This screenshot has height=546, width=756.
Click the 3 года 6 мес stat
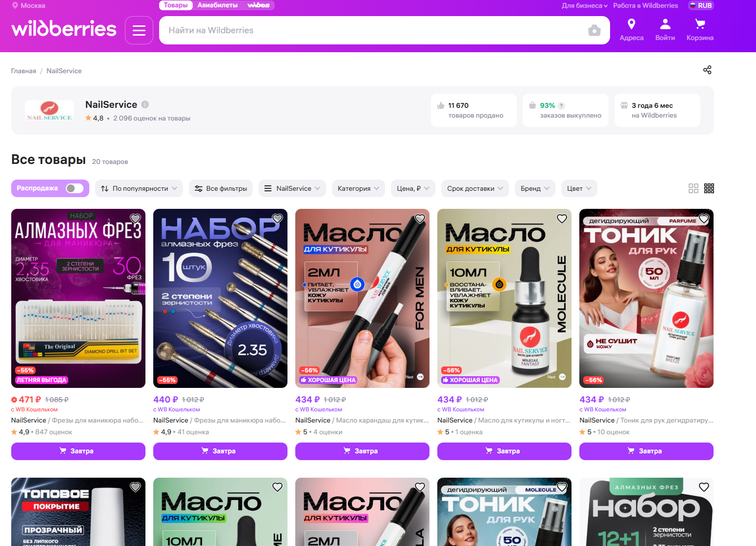[657, 110]
